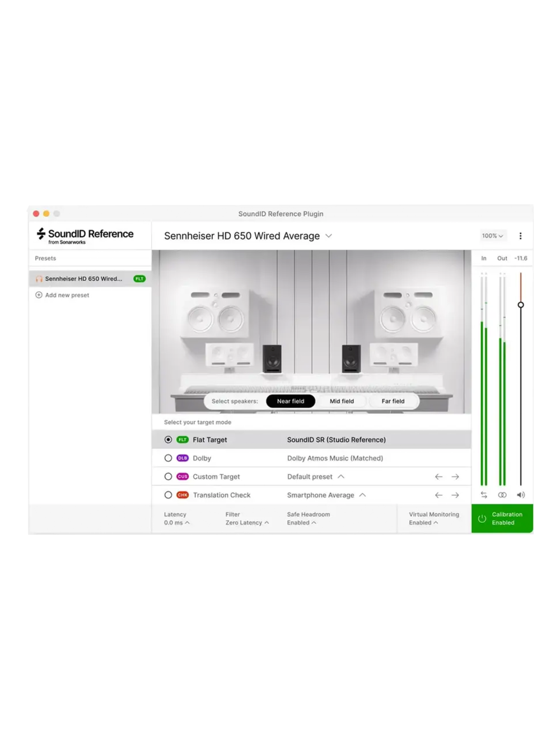Open the three-dot overflow menu
Image resolution: width=560 pixels, height=739 pixels.
[x=521, y=236]
